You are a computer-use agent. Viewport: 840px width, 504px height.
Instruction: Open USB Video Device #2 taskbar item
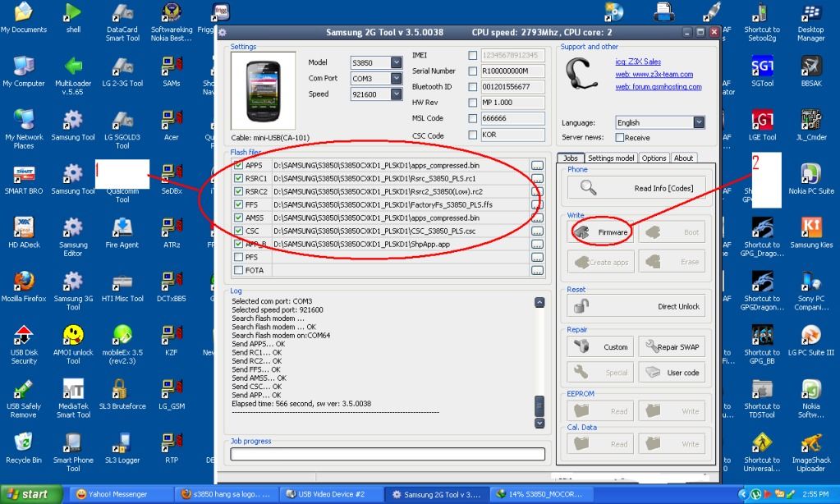tap(331, 494)
